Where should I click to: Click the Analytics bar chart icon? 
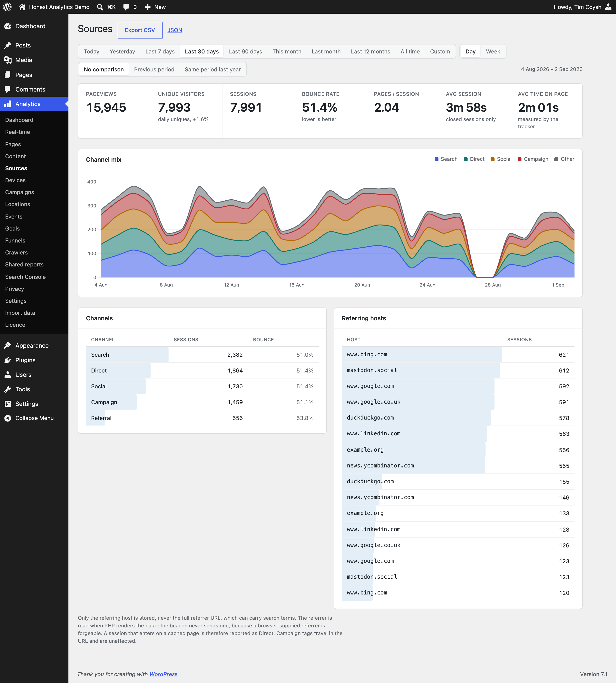(8, 104)
